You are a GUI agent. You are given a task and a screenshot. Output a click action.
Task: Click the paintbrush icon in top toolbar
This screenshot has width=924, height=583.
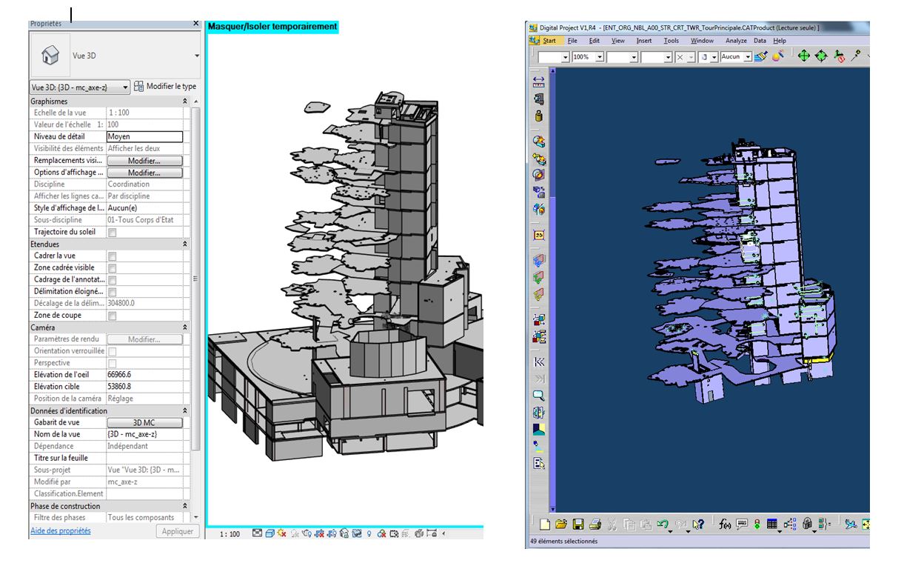click(761, 56)
